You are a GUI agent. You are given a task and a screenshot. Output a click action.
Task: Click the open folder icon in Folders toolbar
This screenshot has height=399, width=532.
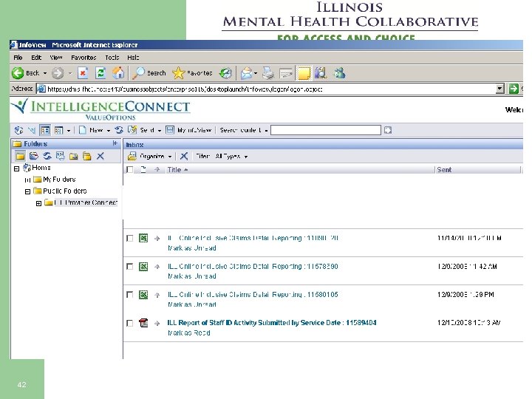pyautogui.click(x=33, y=156)
